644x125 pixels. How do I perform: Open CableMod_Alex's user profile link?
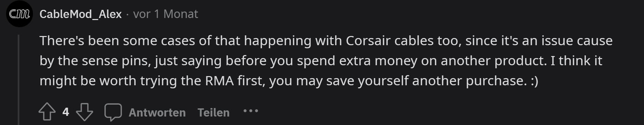tap(81, 14)
